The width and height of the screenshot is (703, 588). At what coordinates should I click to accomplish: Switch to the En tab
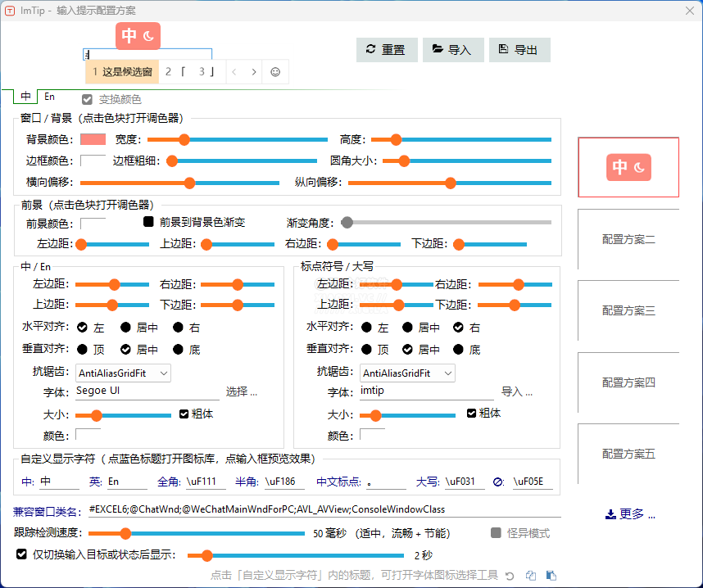[50, 97]
